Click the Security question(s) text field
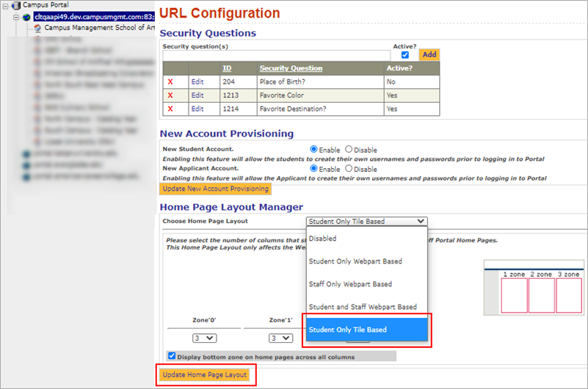The image size is (588, 389). pos(276,56)
